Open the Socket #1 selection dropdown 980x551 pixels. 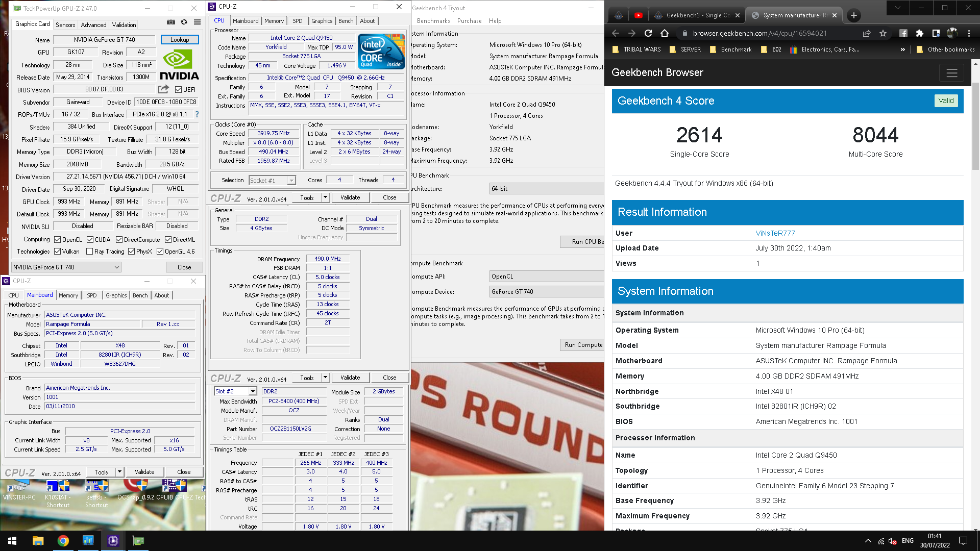272,180
